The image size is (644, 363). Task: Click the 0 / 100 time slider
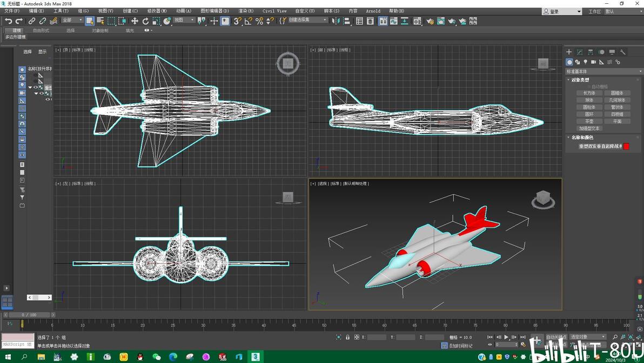pos(29,315)
